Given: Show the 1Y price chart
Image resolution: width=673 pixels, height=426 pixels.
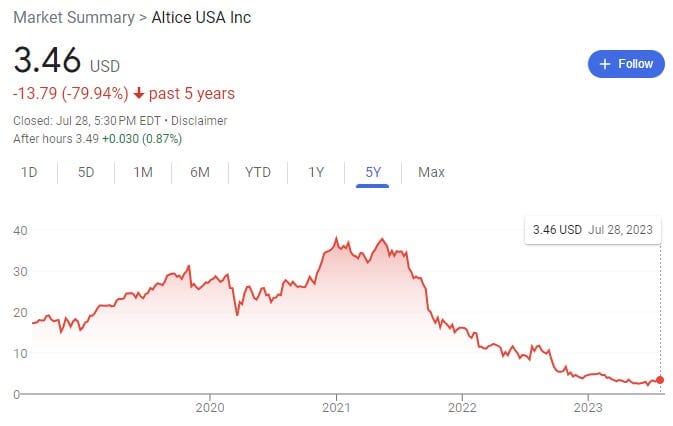Looking at the screenshot, I should coord(316,172).
